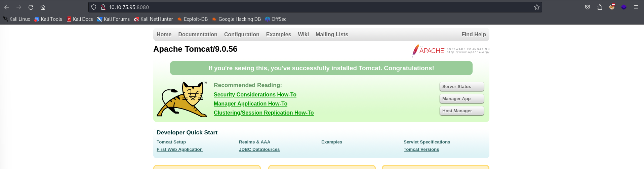
Task: Click the Server Status button
Action: tap(461, 87)
